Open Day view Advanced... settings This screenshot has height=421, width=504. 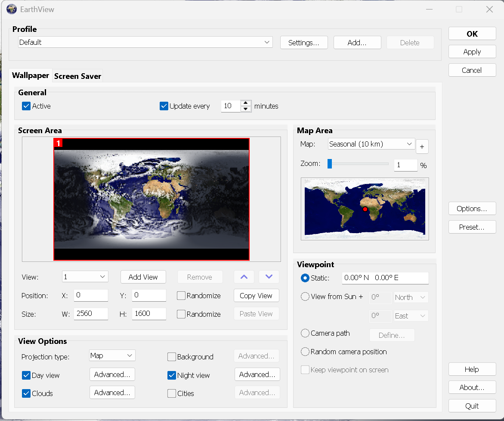[112, 374]
